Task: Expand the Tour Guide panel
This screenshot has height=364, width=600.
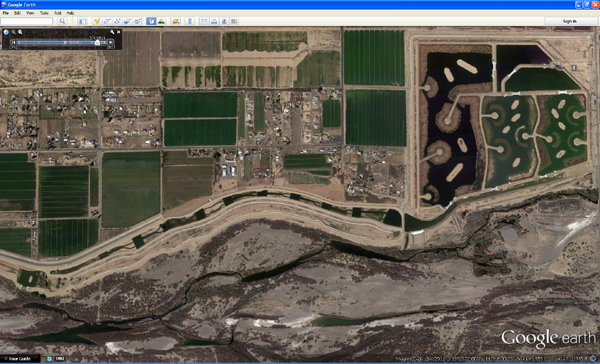Action: point(20,359)
